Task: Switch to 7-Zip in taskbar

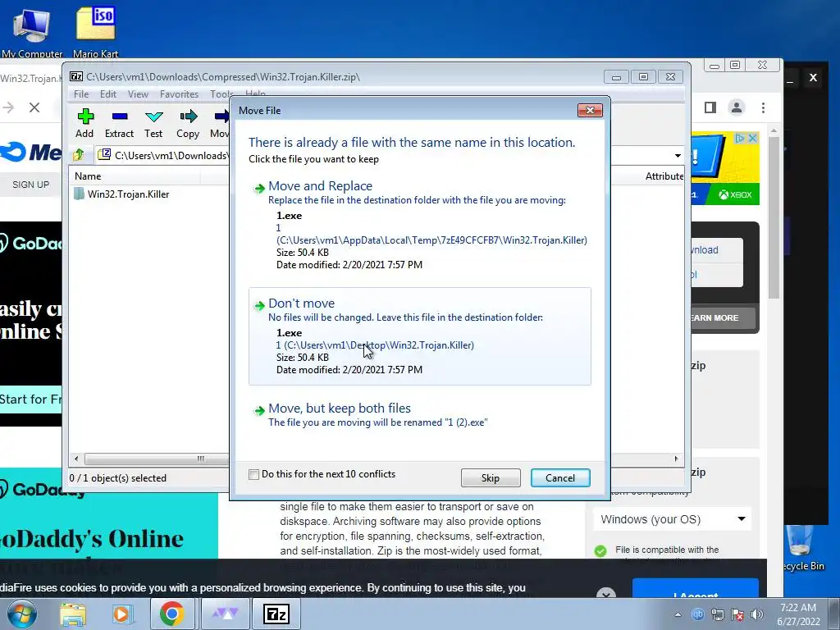Action: coord(276,614)
